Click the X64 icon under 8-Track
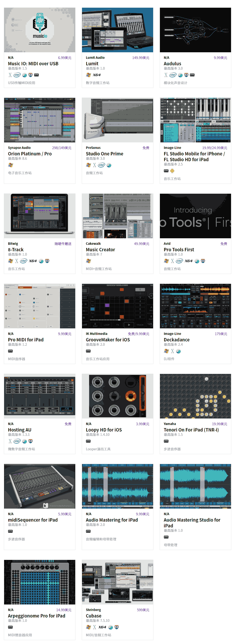 point(33,261)
